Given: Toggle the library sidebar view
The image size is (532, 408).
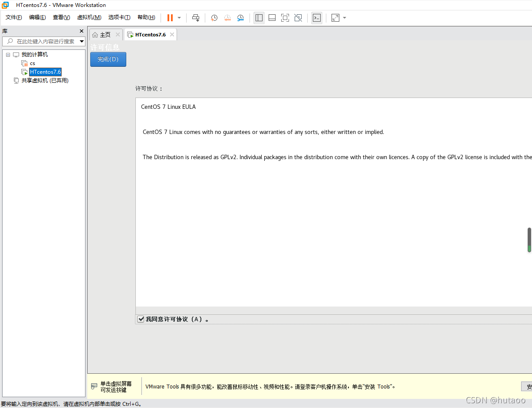Looking at the screenshot, I should pyautogui.click(x=259, y=18).
